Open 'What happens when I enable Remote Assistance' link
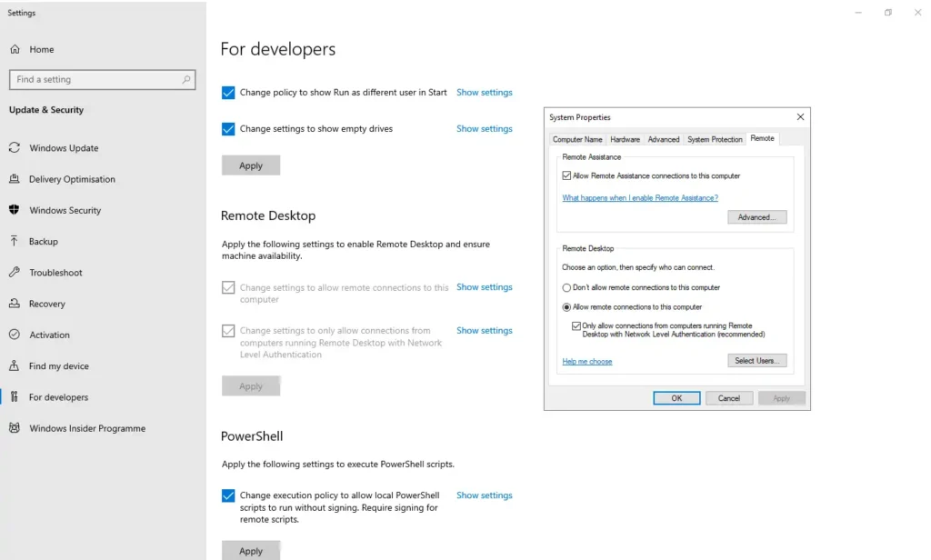This screenshot has height=560, width=931. click(640, 198)
